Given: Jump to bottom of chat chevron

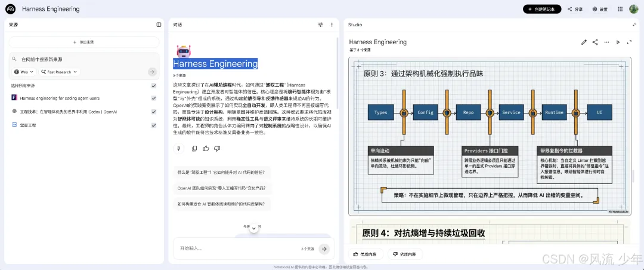Looking at the screenshot, I should 254,228.
